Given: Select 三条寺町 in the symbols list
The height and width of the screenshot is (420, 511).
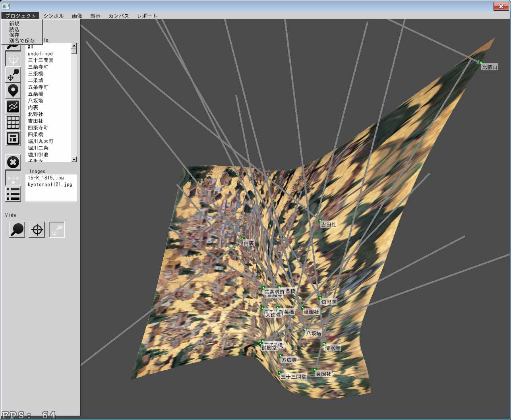Looking at the screenshot, I should (x=48, y=67).
